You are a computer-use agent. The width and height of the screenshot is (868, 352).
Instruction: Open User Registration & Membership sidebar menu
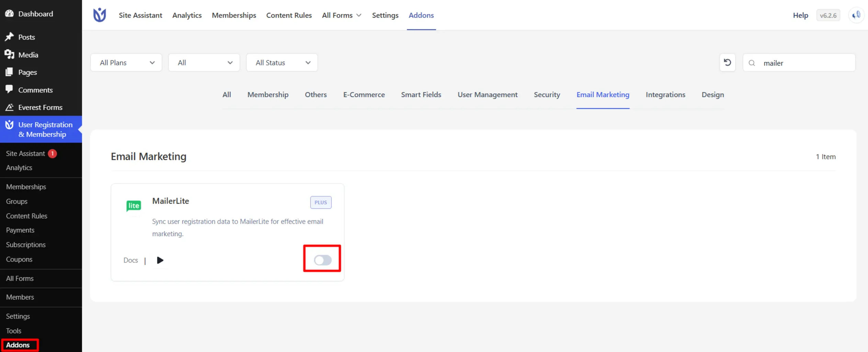pyautogui.click(x=41, y=129)
